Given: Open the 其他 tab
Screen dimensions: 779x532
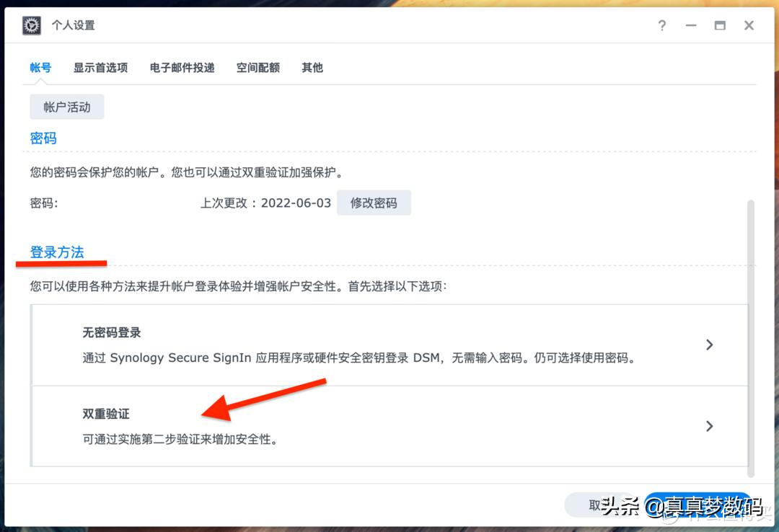Looking at the screenshot, I should (x=312, y=67).
